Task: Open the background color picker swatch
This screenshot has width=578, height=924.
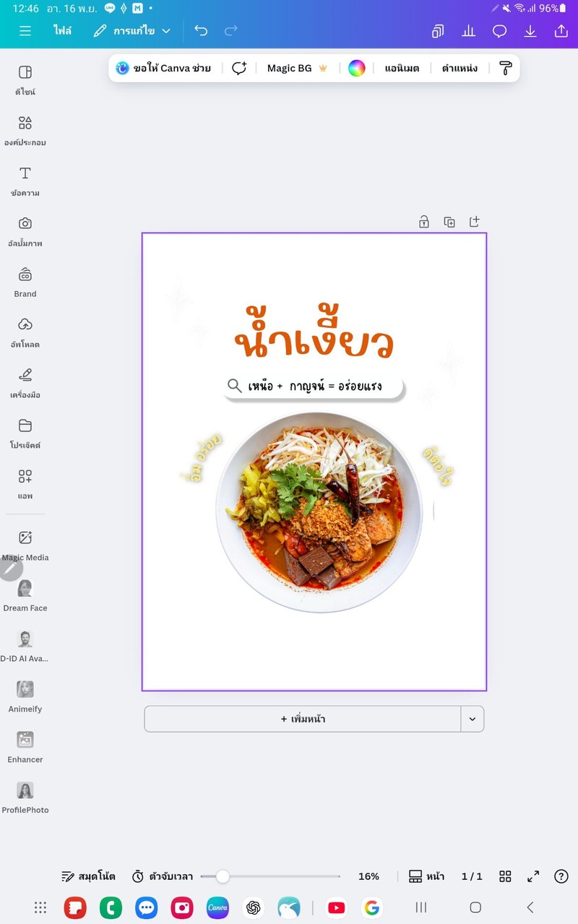Action: click(x=357, y=68)
